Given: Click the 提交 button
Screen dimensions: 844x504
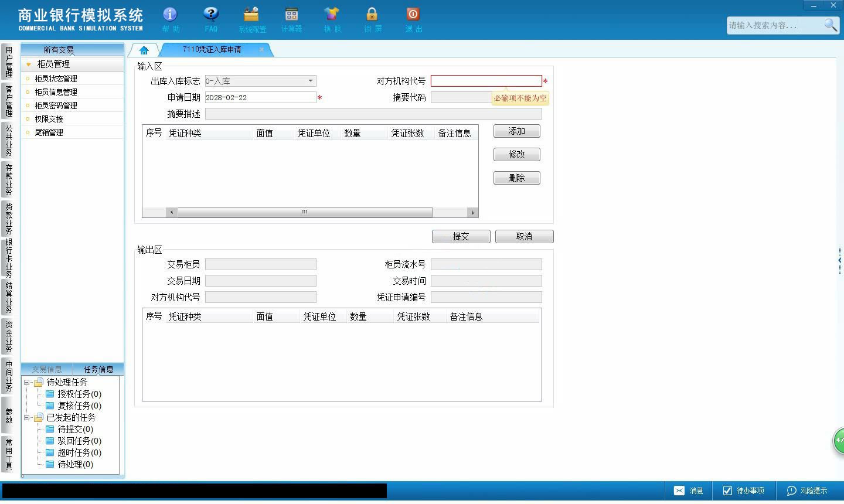Looking at the screenshot, I should tap(461, 236).
